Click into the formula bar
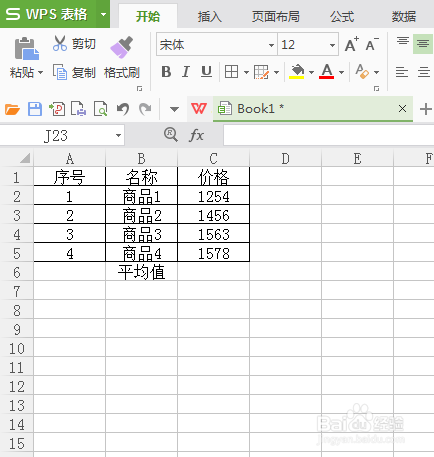Image resolution: width=434 pixels, height=457 pixels. (x=329, y=135)
